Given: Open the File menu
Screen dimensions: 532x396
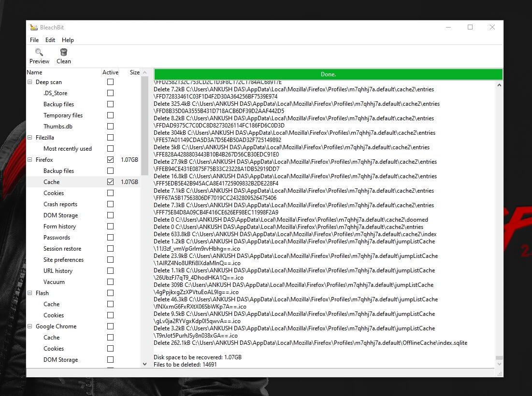Looking at the screenshot, I should 34,40.
